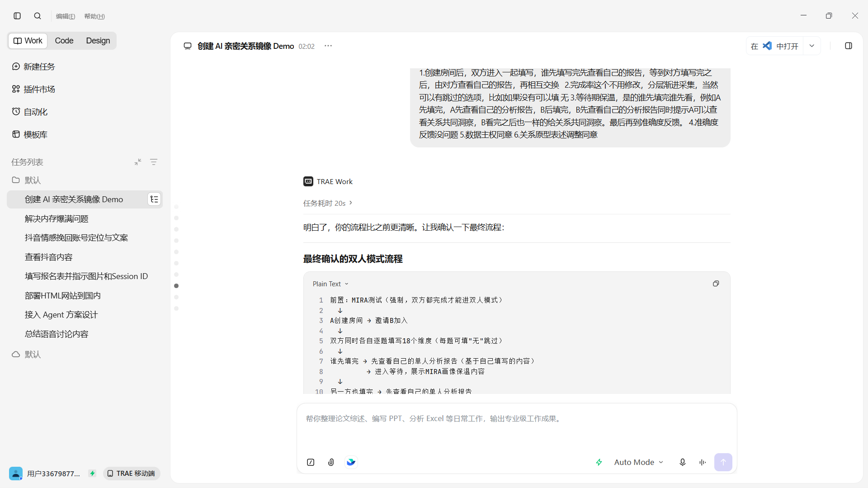Click the 创建 AI 亲密关系镜像 Demo header title
This screenshot has height=488, width=868.
click(246, 46)
